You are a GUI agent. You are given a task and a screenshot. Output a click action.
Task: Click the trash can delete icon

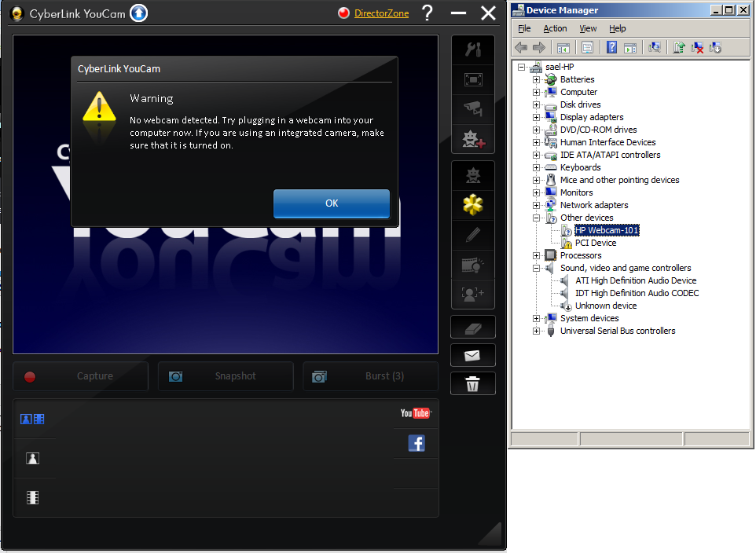tap(472, 383)
